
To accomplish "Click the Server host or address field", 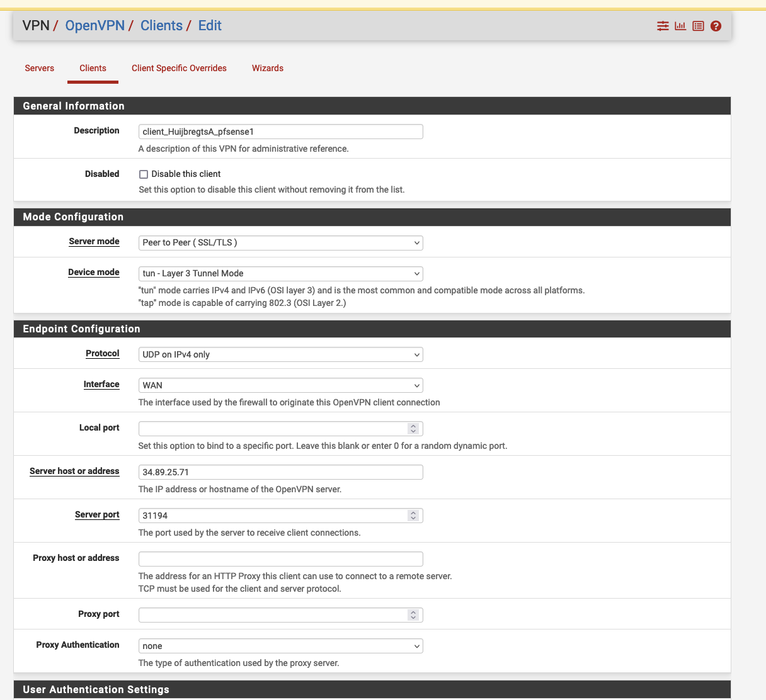I will (280, 472).
